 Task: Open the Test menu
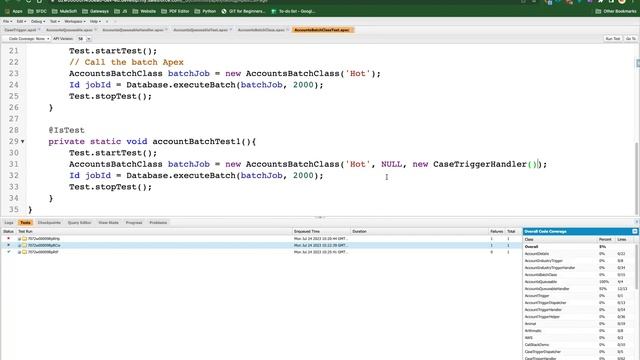(x=55, y=21)
